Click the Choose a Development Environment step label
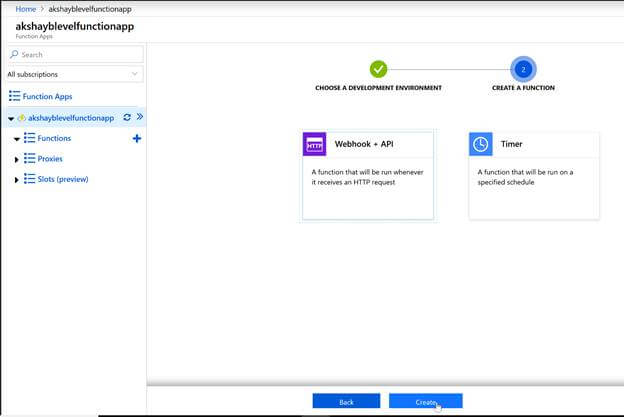Viewport: 624px width, 417px height. click(x=378, y=88)
